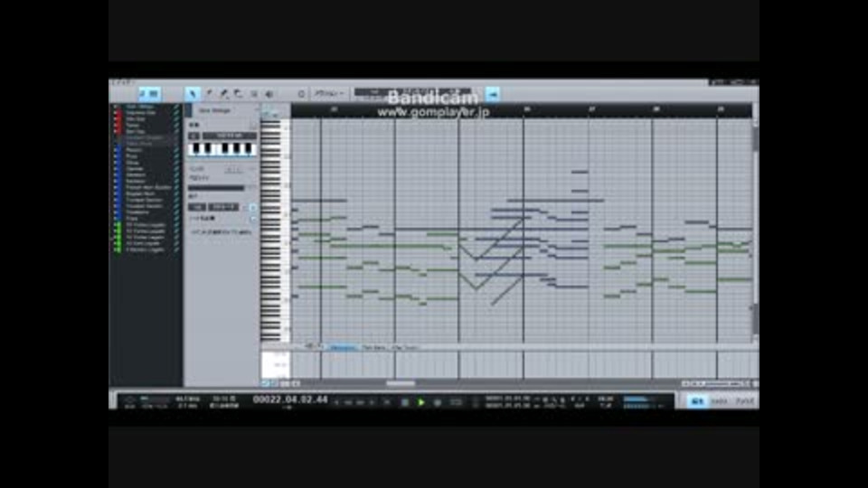Click the highlighted Edit view button at bottom right
The height and width of the screenshot is (488, 868).
click(x=699, y=401)
